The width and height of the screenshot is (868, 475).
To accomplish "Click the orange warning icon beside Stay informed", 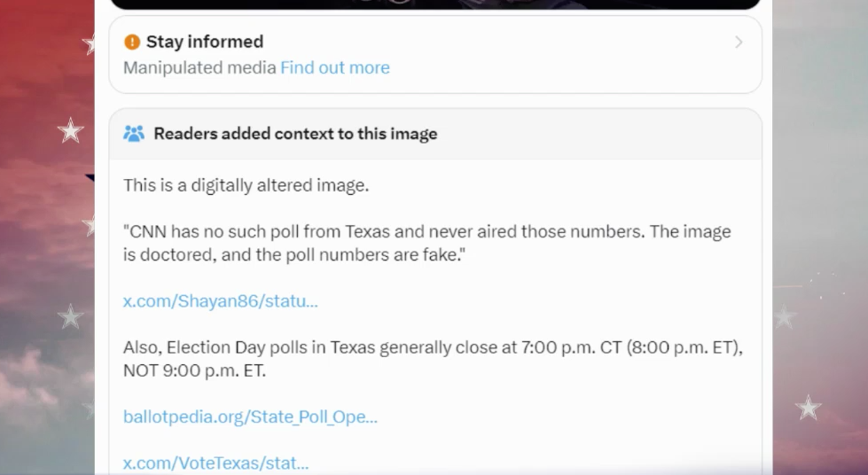I will pyautogui.click(x=132, y=42).
